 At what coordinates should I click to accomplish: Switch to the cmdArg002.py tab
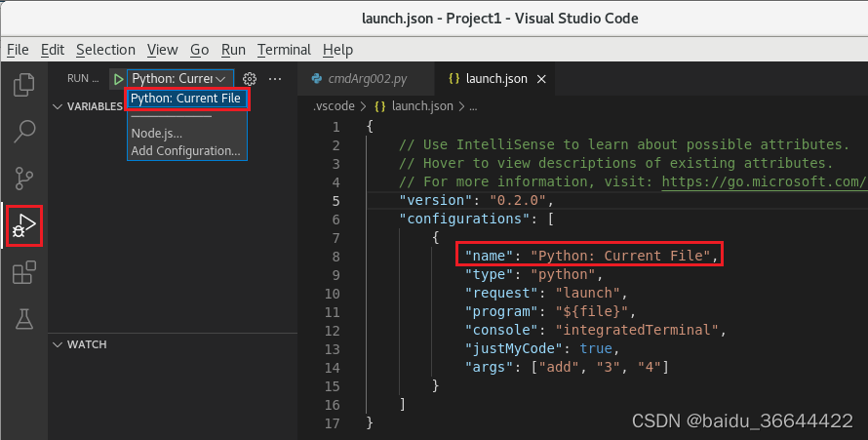[x=367, y=79]
